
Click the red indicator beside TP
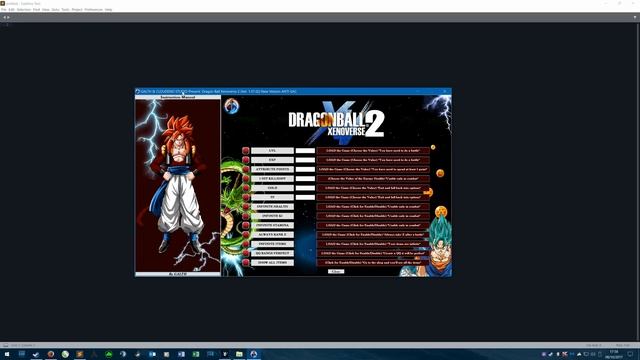[246, 197]
